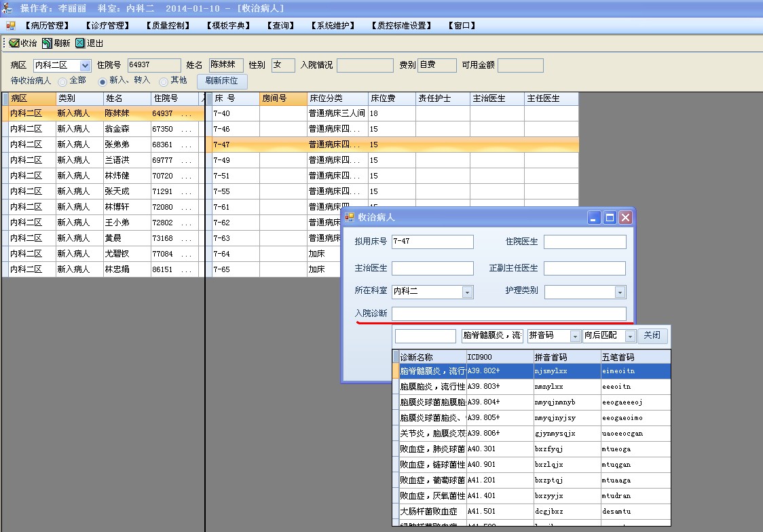
Task: Open the 质控标准设置 menu
Action: point(401,25)
